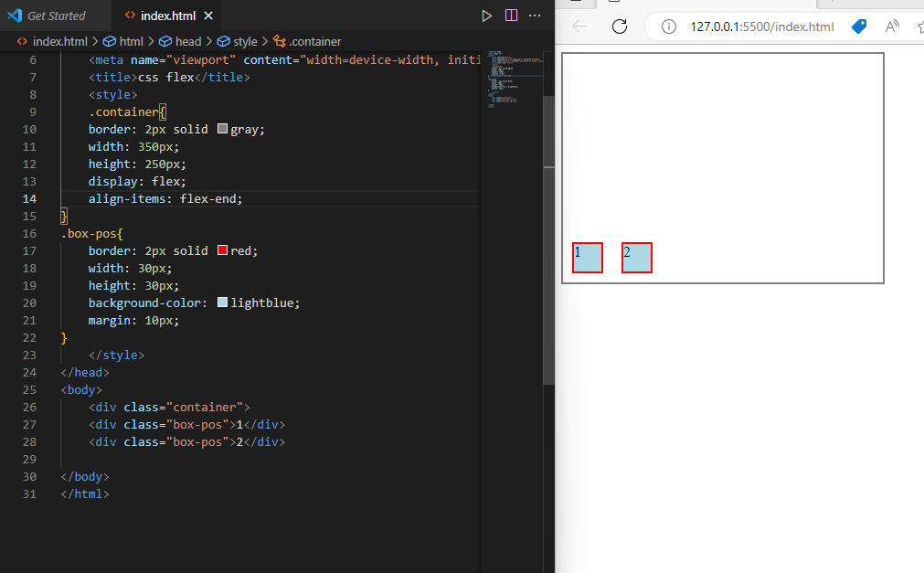Click the meta viewport tag line

point(284,60)
